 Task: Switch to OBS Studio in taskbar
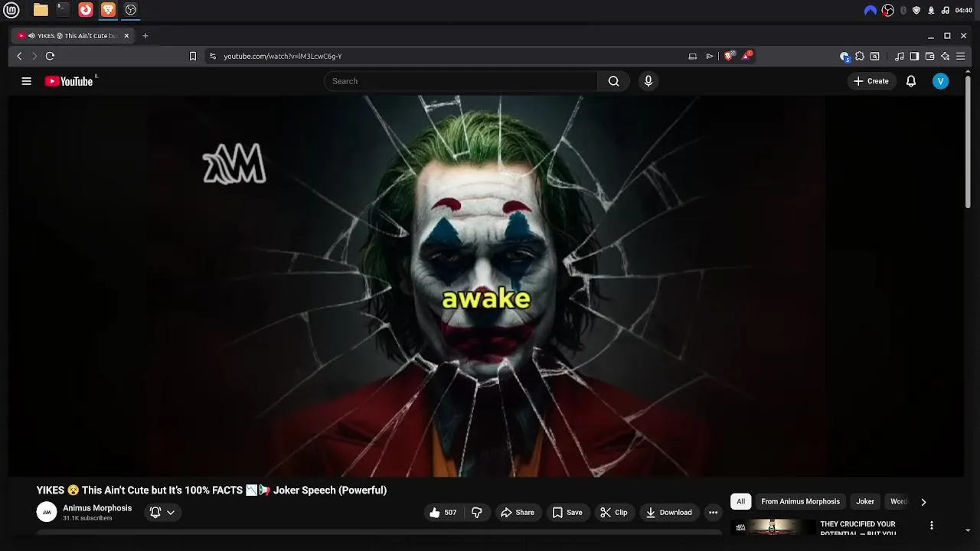click(x=131, y=10)
